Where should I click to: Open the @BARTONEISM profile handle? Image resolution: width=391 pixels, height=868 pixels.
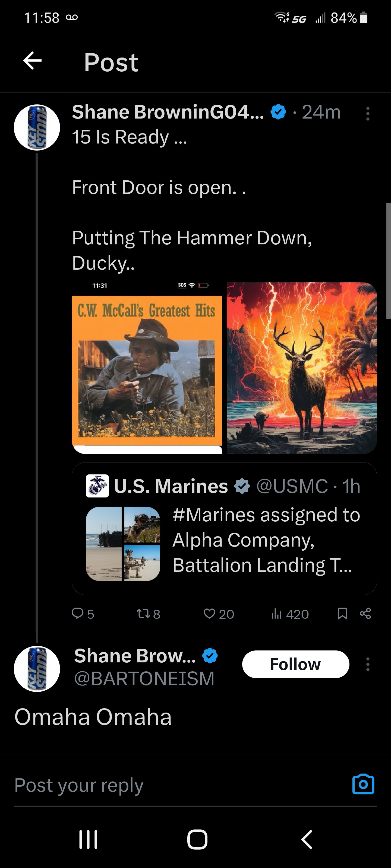(x=144, y=679)
